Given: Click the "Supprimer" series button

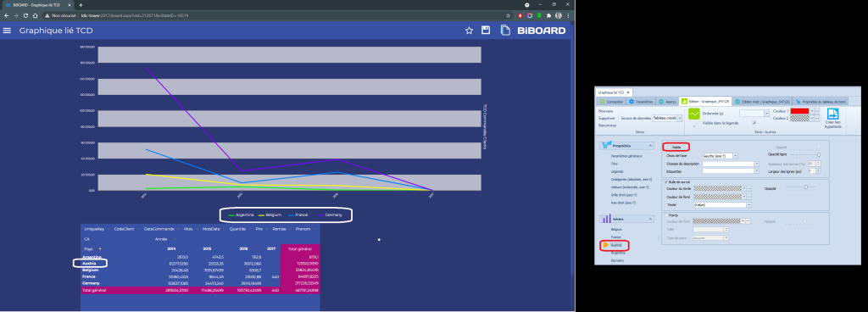Looking at the screenshot, I should coord(607,119).
